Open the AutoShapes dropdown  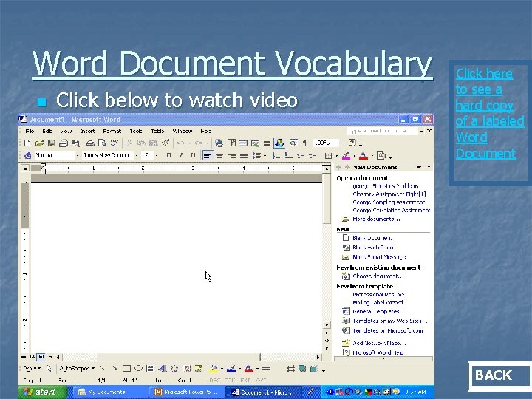tap(77, 369)
